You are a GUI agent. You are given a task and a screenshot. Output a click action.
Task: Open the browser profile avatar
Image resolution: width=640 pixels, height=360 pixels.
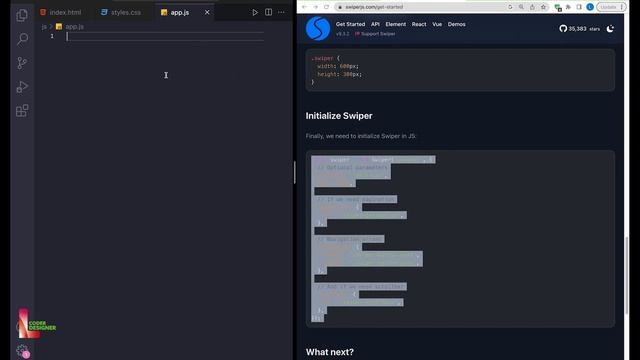tap(590, 7)
